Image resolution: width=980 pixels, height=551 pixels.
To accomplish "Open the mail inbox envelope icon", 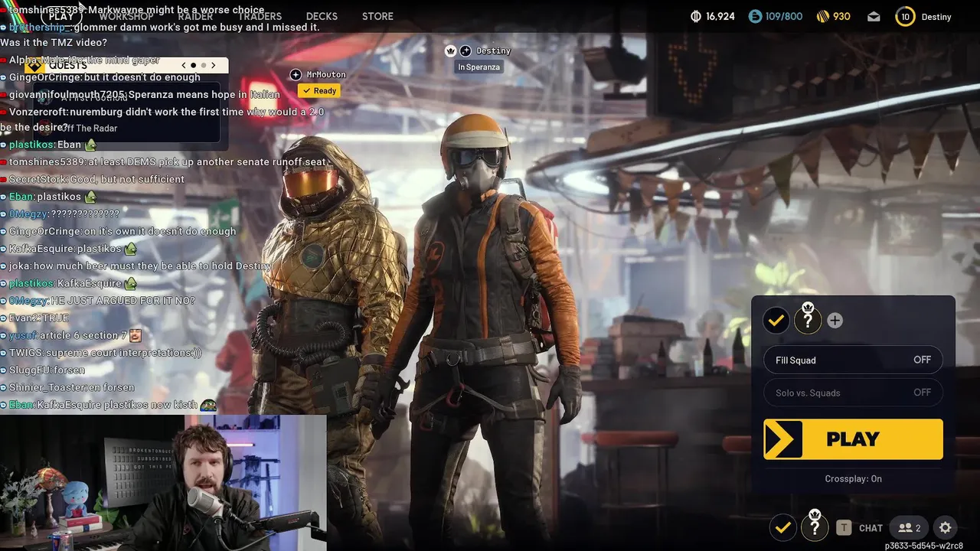I will click(874, 16).
